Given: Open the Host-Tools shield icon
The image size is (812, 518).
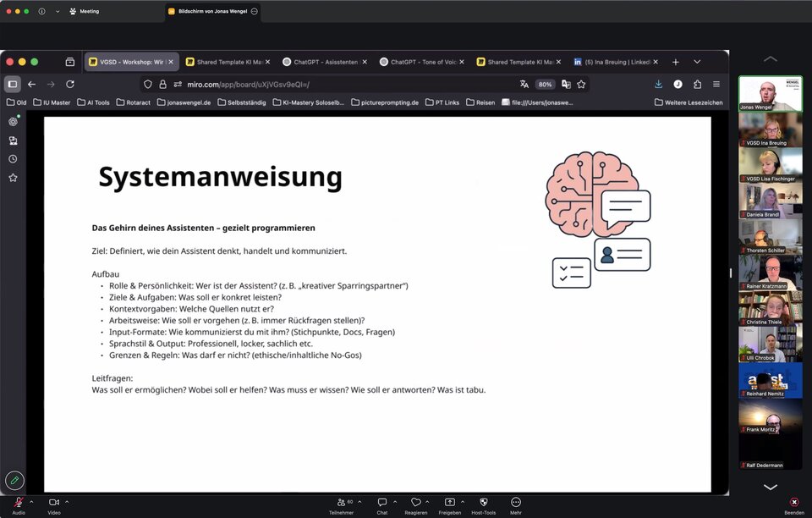Looking at the screenshot, I should 484,503.
